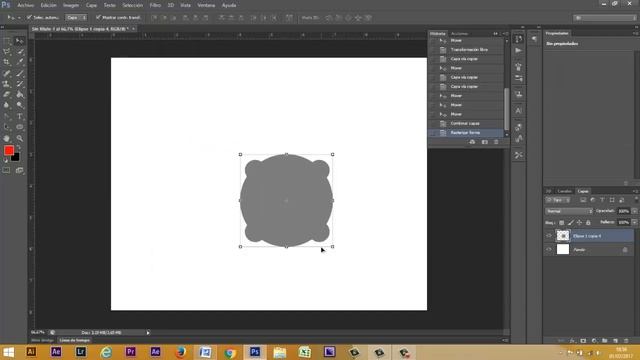Select the Rectangular Marquee tool

tap(7, 41)
